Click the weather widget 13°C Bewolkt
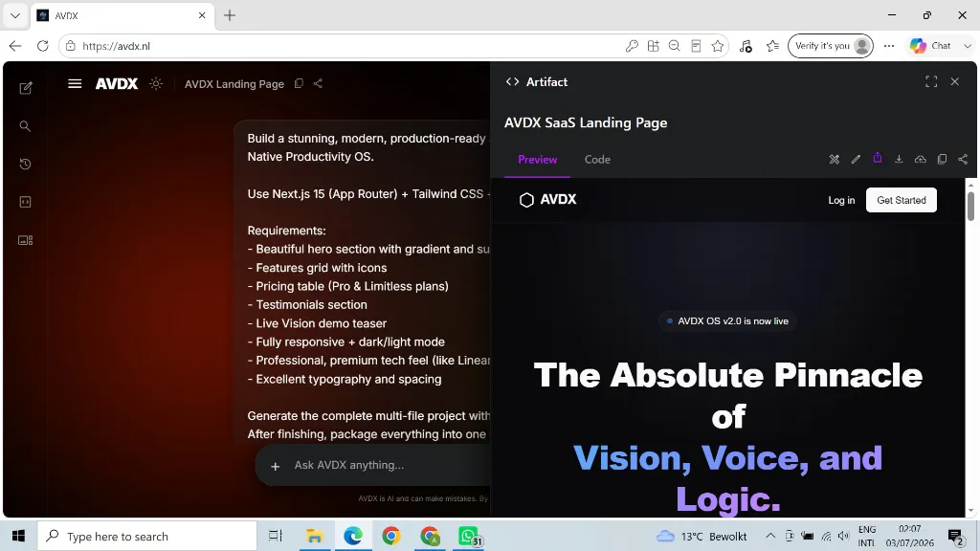Screen dimensions: 980x551 point(702,536)
